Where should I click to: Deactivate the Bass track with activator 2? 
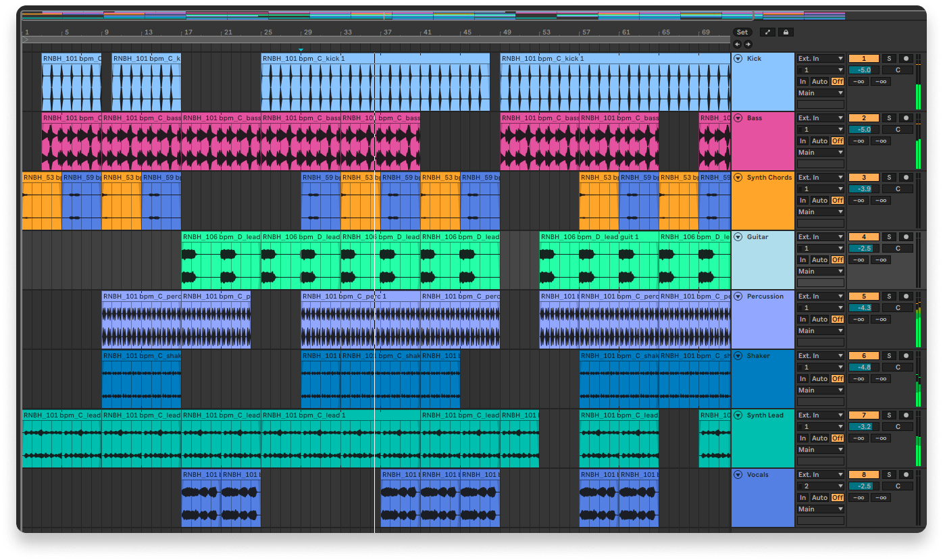tap(864, 119)
